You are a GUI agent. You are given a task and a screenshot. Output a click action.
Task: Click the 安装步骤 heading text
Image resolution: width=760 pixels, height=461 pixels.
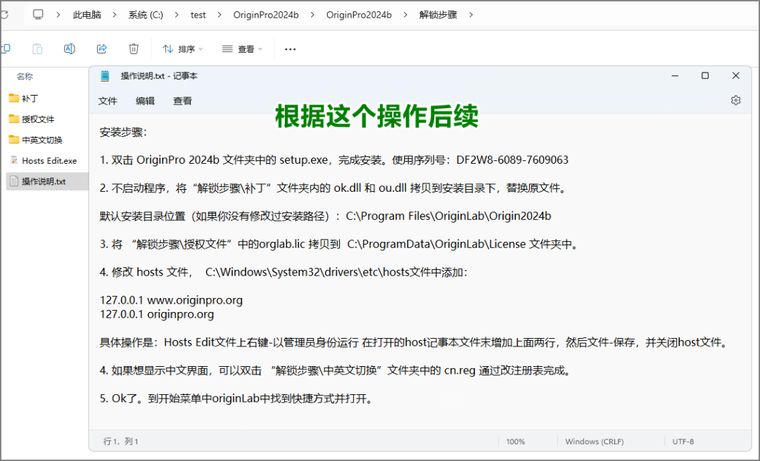pyautogui.click(x=123, y=132)
